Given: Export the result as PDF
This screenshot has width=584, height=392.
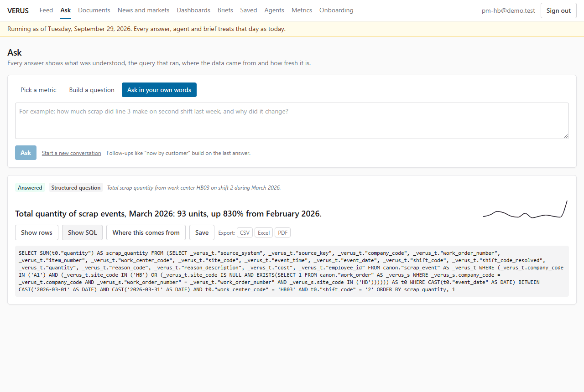Looking at the screenshot, I should tap(282, 233).
